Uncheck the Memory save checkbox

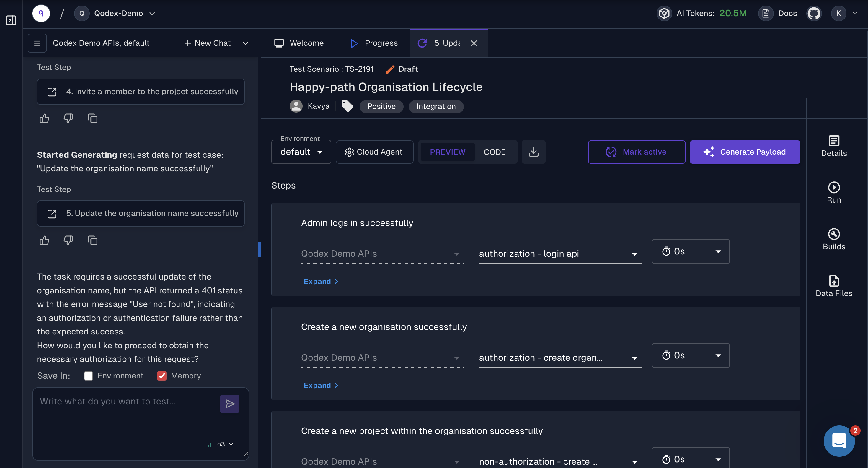pyautogui.click(x=162, y=376)
